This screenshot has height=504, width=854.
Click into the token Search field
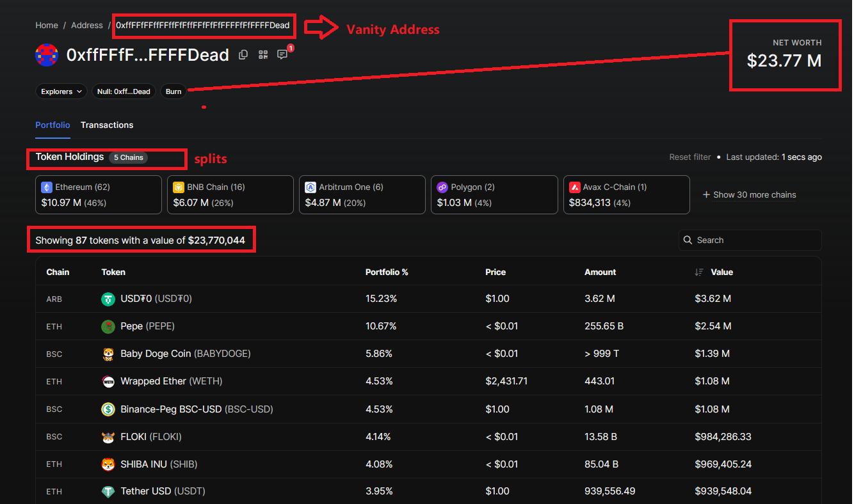pos(750,240)
